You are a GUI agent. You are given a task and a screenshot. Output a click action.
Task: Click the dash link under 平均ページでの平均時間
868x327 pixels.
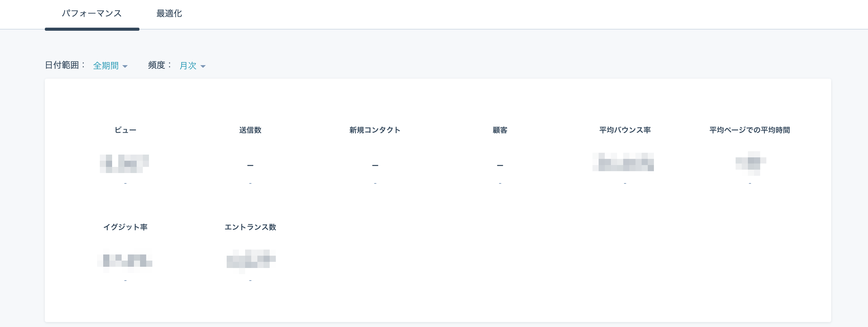click(x=750, y=183)
